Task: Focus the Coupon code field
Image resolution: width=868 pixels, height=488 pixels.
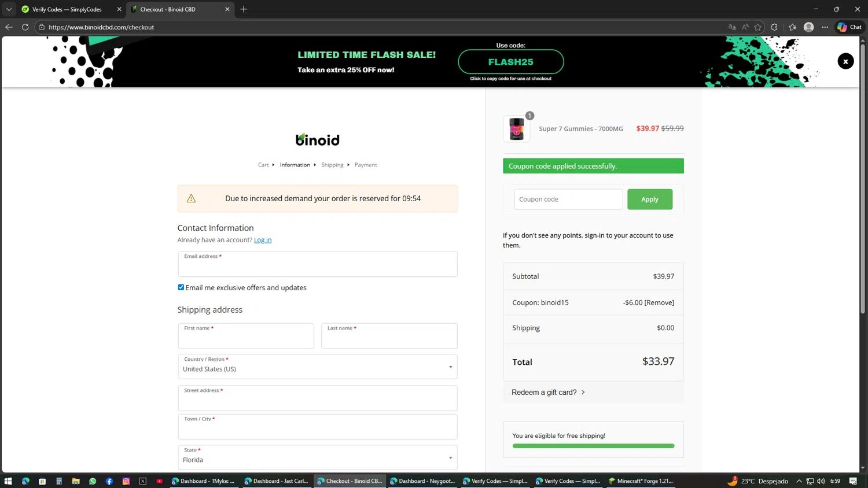Action: tap(568, 199)
